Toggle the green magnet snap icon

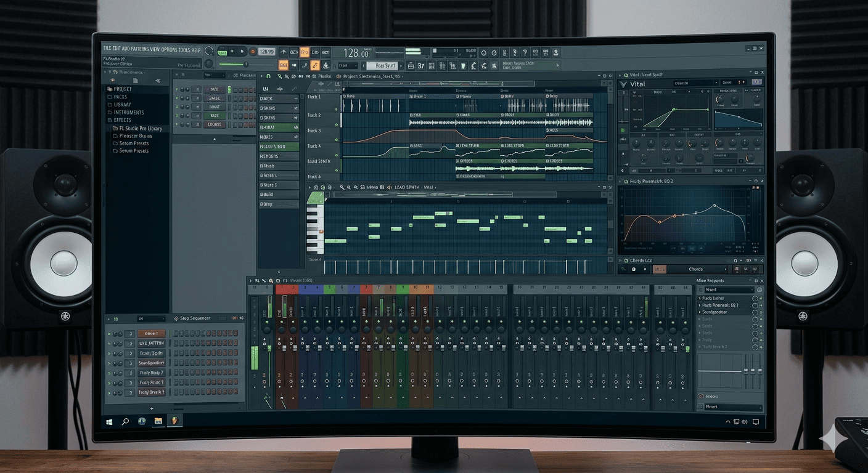(x=269, y=76)
